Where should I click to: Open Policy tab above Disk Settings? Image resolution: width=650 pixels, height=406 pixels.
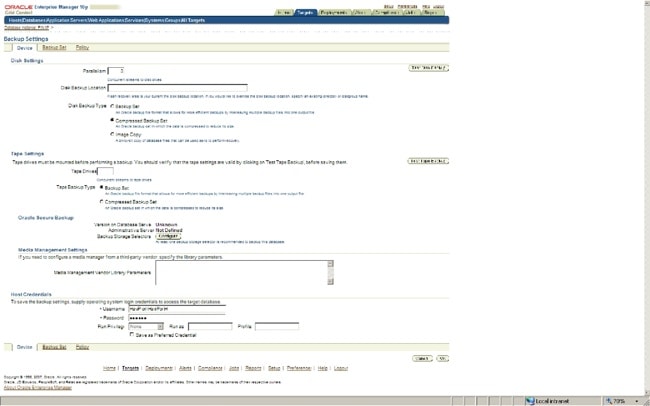tap(82, 47)
